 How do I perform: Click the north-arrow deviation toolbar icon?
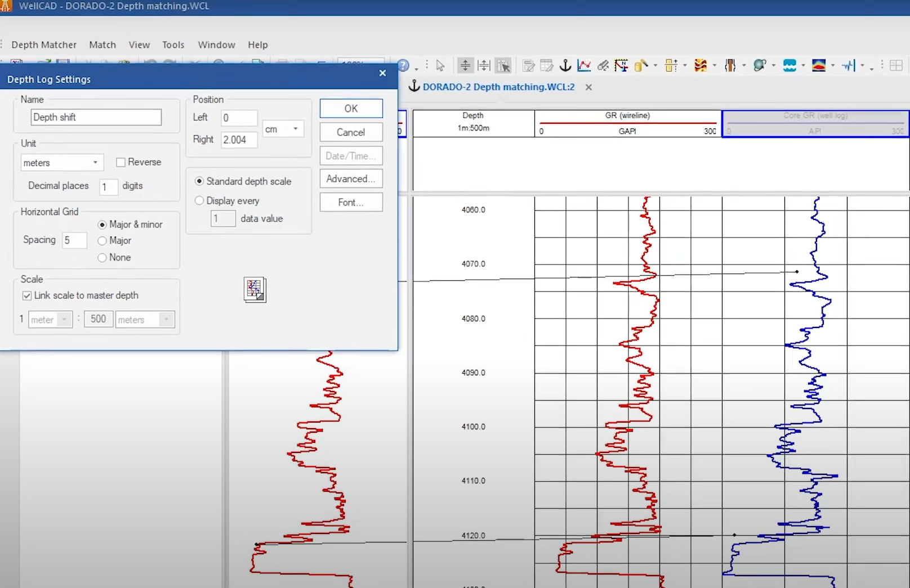pos(621,66)
